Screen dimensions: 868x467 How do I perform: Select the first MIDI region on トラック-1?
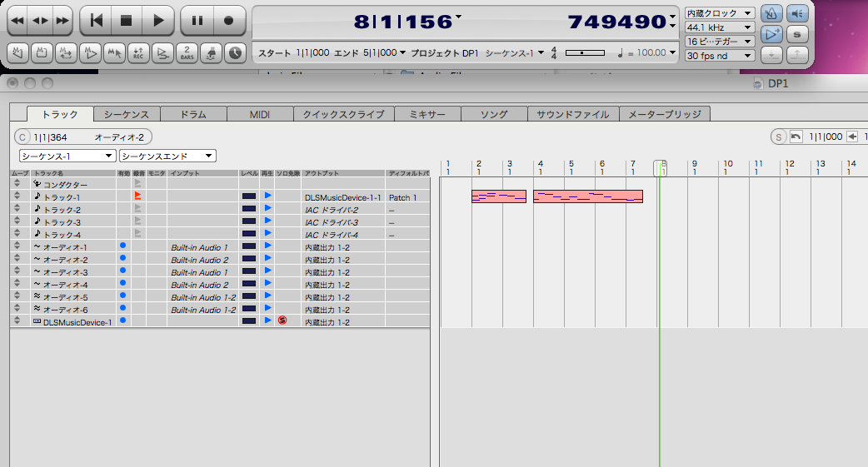pos(499,196)
